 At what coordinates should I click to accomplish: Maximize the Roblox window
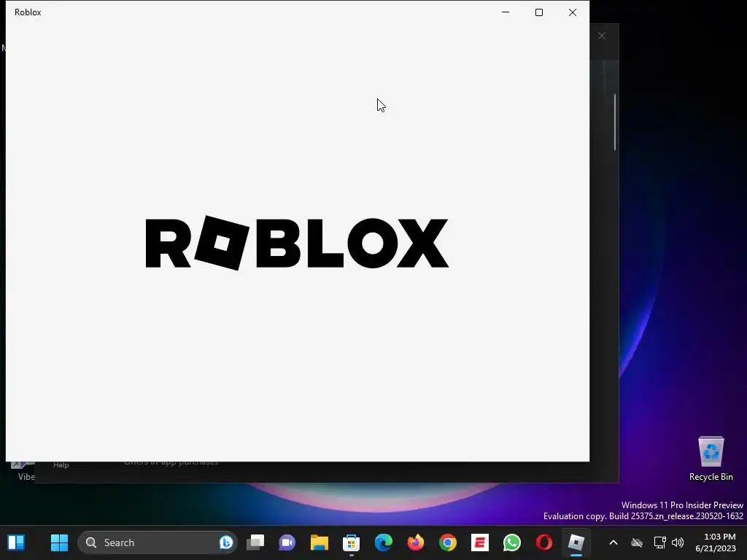coord(539,12)
